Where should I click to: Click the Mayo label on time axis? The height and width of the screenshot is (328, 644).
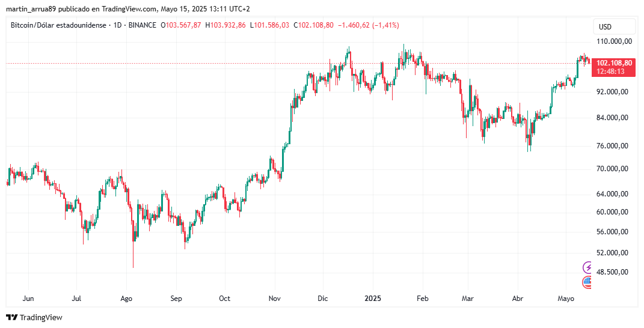pyautogui.click(x=566, y=299)
